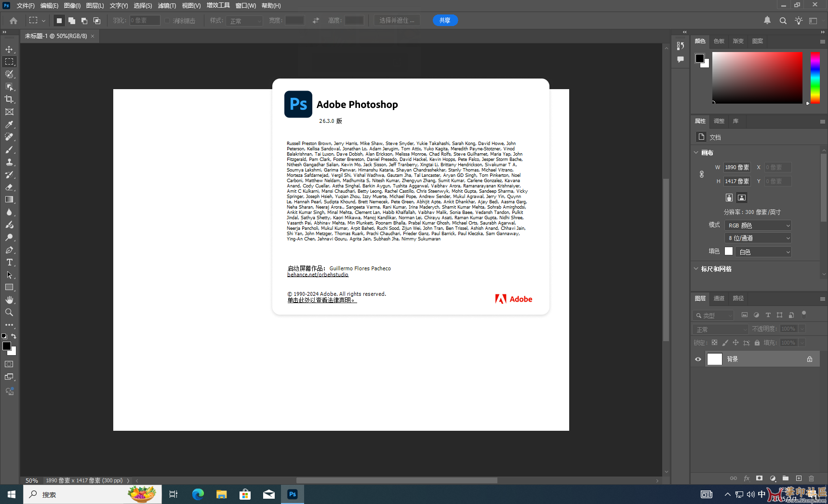
Task: Open the search magnifier in options bar
Action: click(783, 21)
